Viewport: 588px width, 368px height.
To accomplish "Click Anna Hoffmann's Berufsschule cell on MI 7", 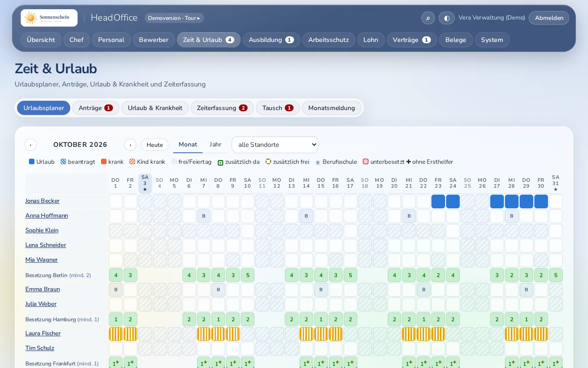I will (204, 216).
